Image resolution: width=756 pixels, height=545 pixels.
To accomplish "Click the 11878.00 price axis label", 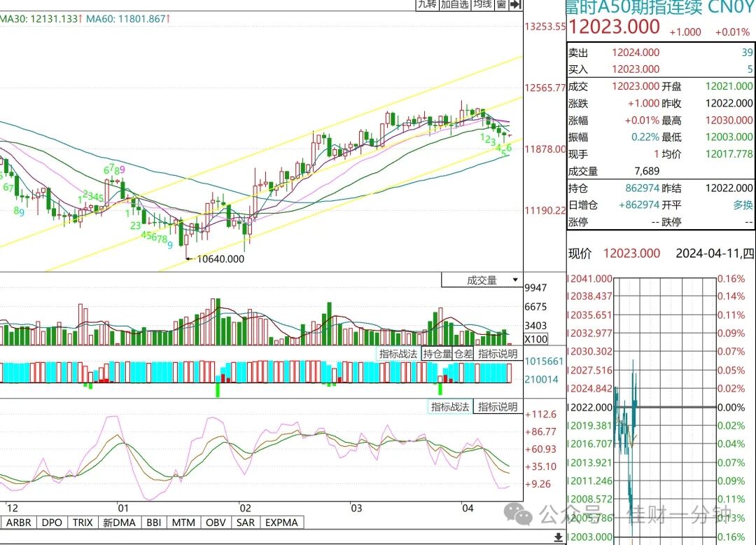I will click(545, 149).
